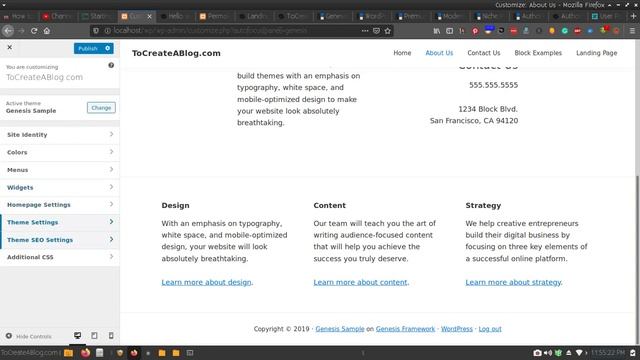Click the help question mark icon
640x360 pixels.
pos(111,65)
